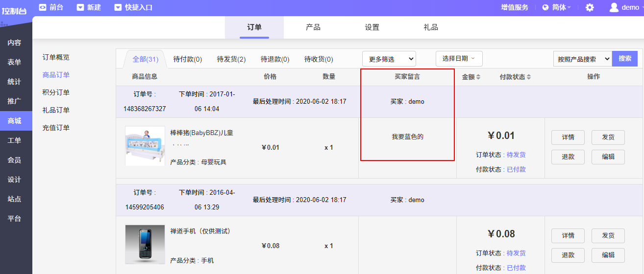The image size is (644, 274).
Task: Go to 工单 in the sidebar
Action: pyautogui.click(x=14, y=140)
